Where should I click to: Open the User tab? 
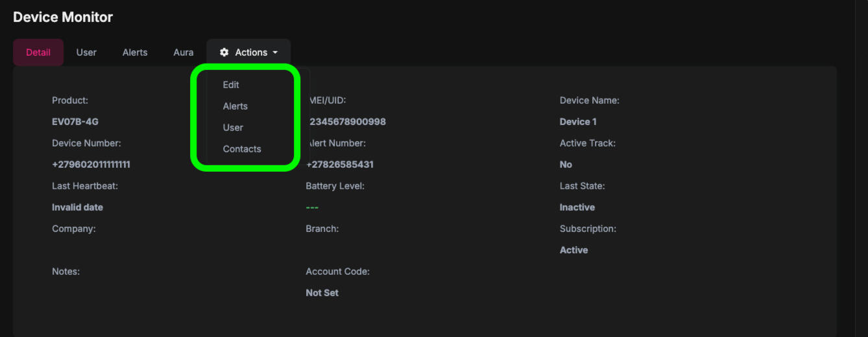pyautogui.click(x=86, y=52)
